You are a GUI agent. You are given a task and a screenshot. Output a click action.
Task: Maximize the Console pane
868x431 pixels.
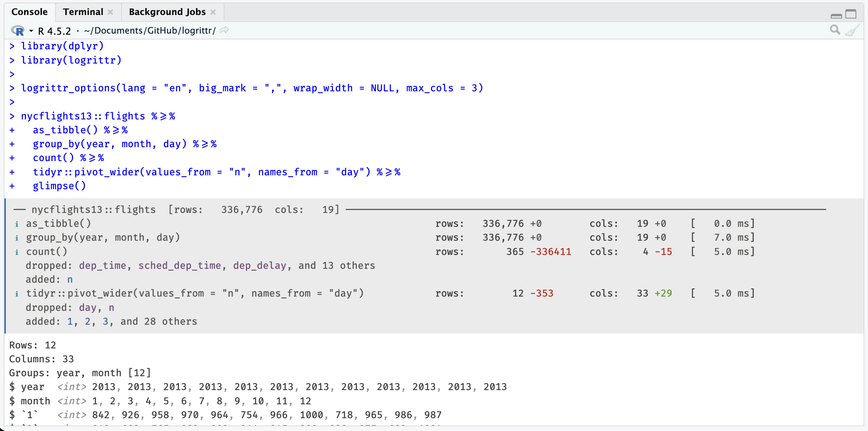tap(851, 14)
